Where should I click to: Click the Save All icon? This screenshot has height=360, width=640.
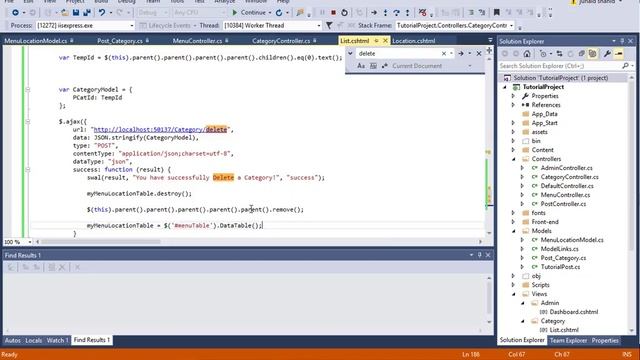point(87,13)
